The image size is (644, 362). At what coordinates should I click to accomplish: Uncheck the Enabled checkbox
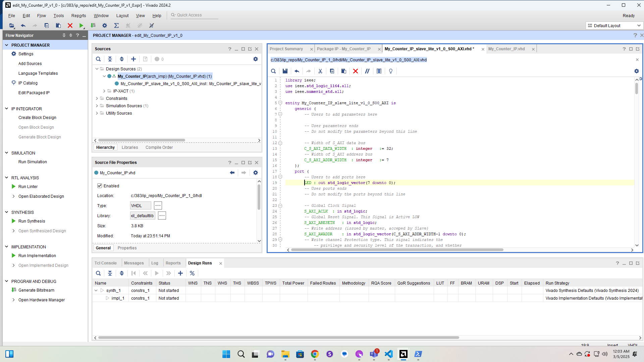[x=100, y=186]
